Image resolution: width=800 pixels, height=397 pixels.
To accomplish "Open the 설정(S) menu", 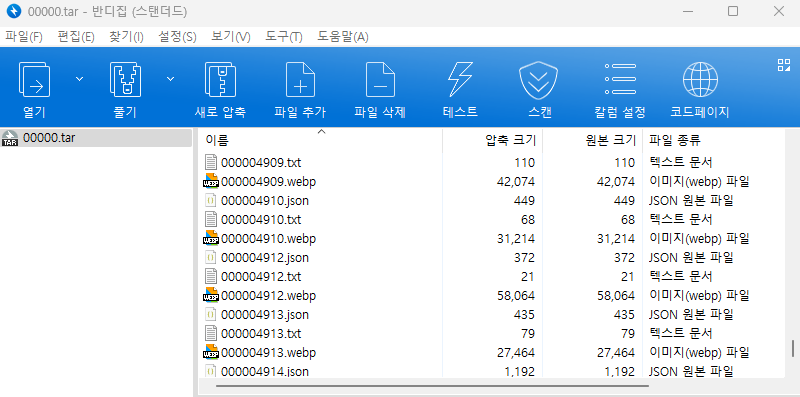I will 177,37.
